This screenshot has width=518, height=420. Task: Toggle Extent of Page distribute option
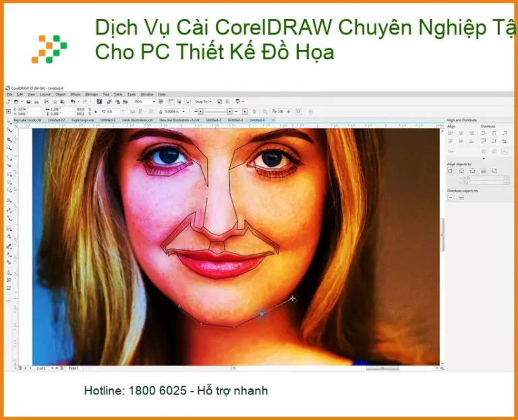(x=461, y=198)
